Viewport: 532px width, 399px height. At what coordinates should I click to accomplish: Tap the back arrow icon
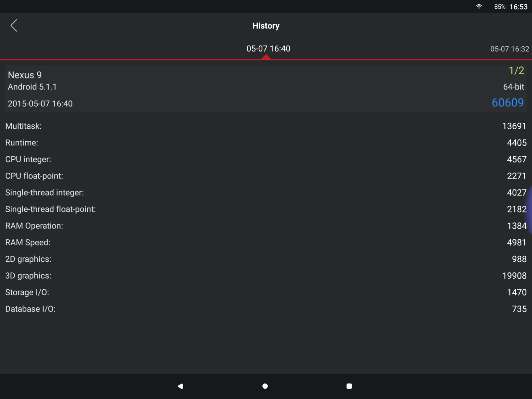click(x=14, y=26)
